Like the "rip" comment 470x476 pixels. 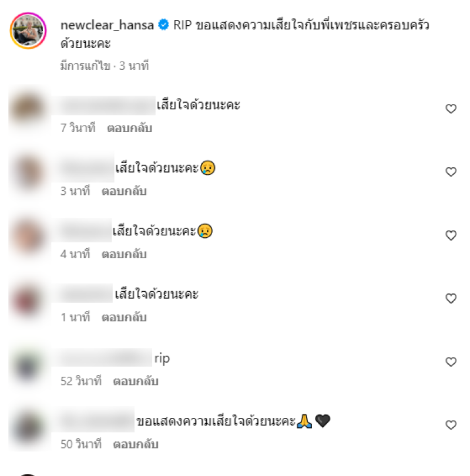(451, 362)
